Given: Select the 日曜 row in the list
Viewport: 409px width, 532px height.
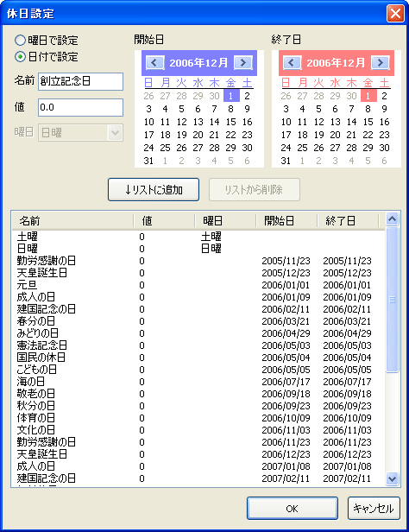Looking at the screenshot, I should tap(198, 249).
